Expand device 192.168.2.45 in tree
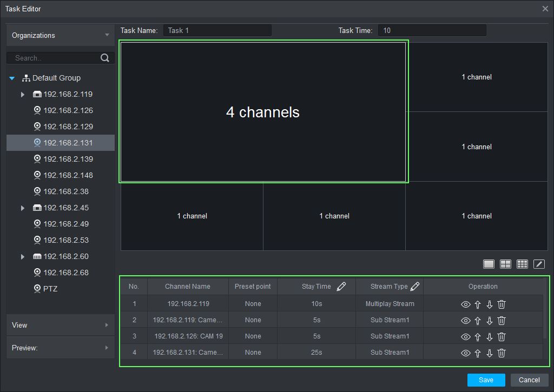 coord(23,208)
